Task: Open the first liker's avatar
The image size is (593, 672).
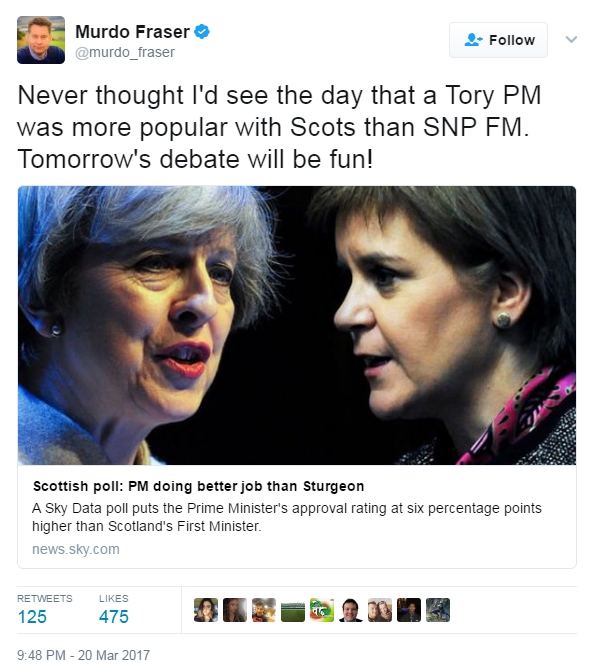Action: point(206,609)
